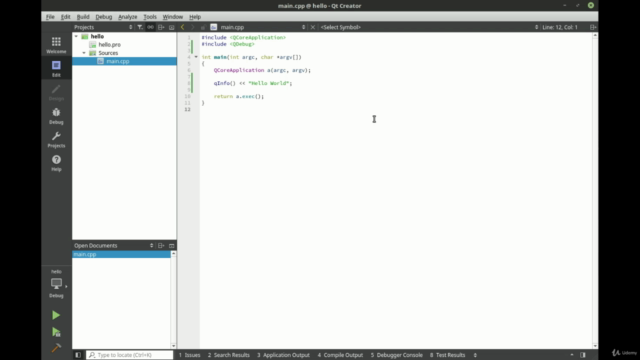Image resolution: width=640 pixels, height=360 pixels.
Task: Click Open Documents scrollbar down arrow
Action: tap(173, 346)
